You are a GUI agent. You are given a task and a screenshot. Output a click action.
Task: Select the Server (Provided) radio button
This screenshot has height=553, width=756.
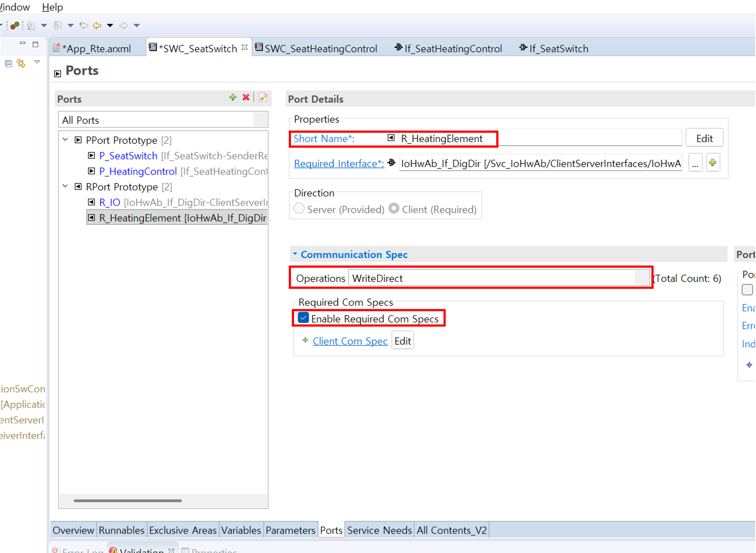[x=299, y=209]
